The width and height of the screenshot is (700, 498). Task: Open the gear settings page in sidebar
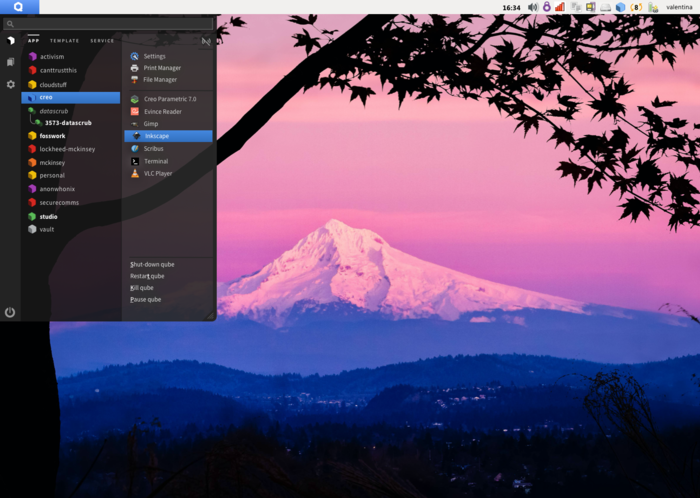coord(11,84)
